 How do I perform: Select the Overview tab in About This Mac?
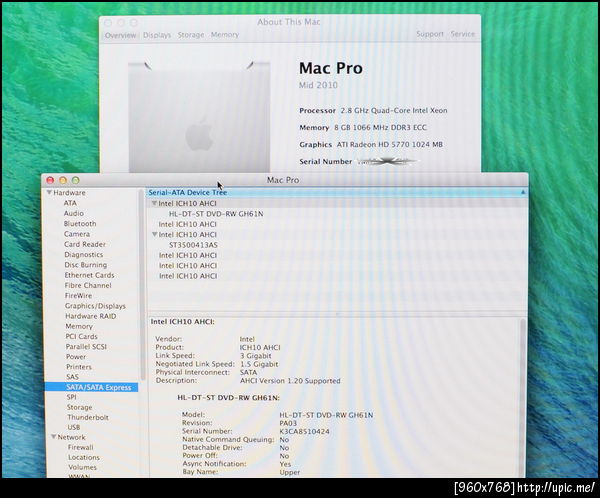click(x=120, y=35)
